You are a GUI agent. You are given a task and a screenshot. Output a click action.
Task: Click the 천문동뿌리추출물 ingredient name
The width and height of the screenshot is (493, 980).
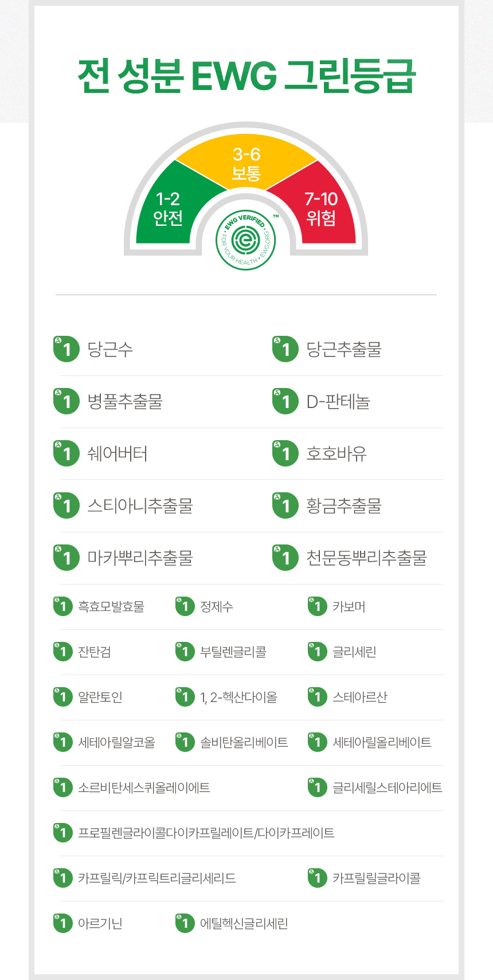pos(366,558)
